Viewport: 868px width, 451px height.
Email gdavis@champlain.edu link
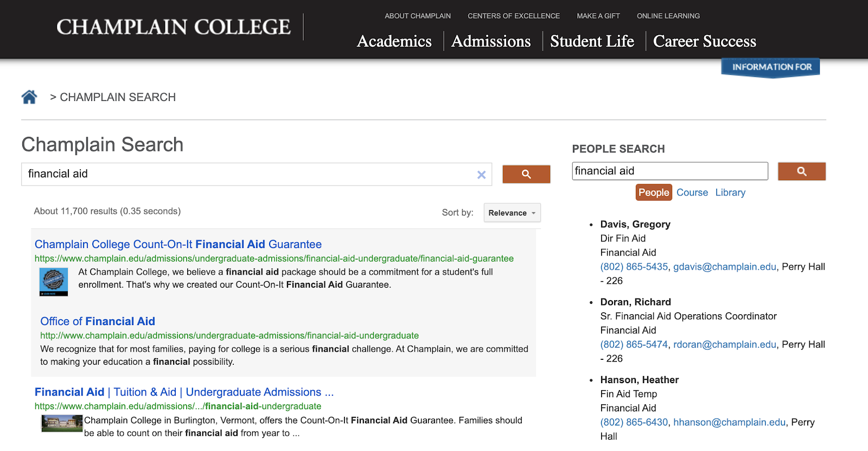tap(724, 267)
